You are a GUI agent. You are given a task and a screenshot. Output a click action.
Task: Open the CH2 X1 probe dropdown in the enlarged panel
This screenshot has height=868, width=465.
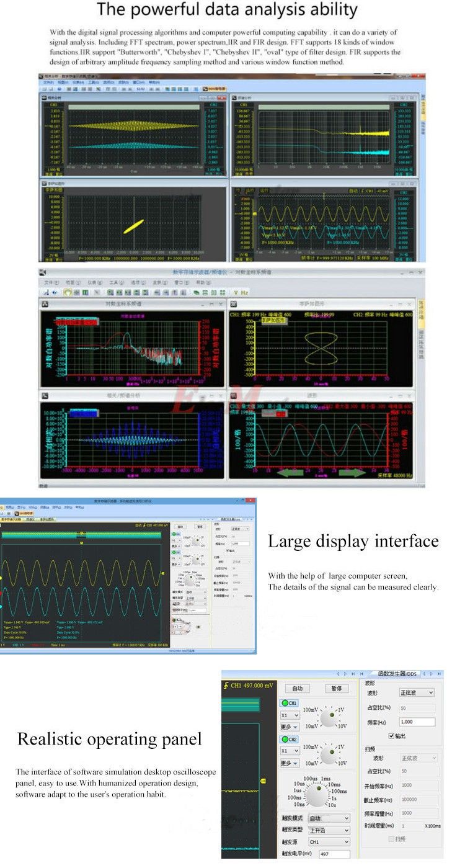(290, 751)
